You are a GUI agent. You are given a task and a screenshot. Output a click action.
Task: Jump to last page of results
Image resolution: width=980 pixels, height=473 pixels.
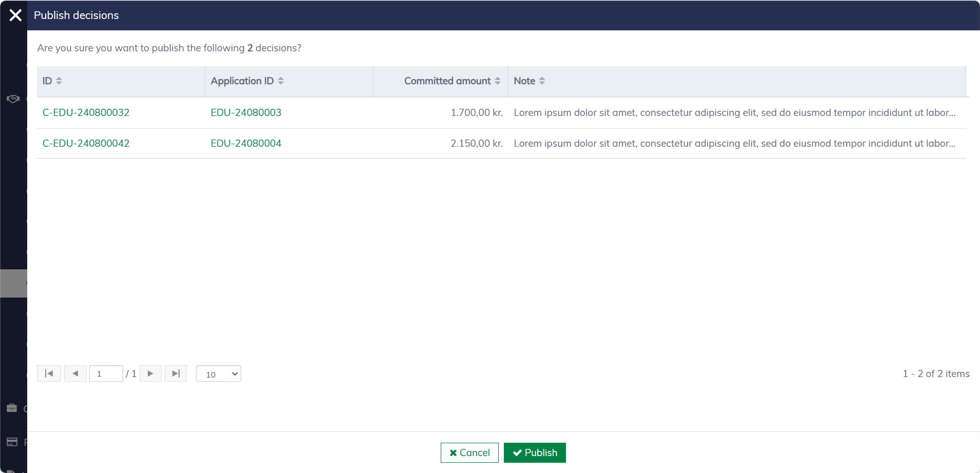coord(175,373)
